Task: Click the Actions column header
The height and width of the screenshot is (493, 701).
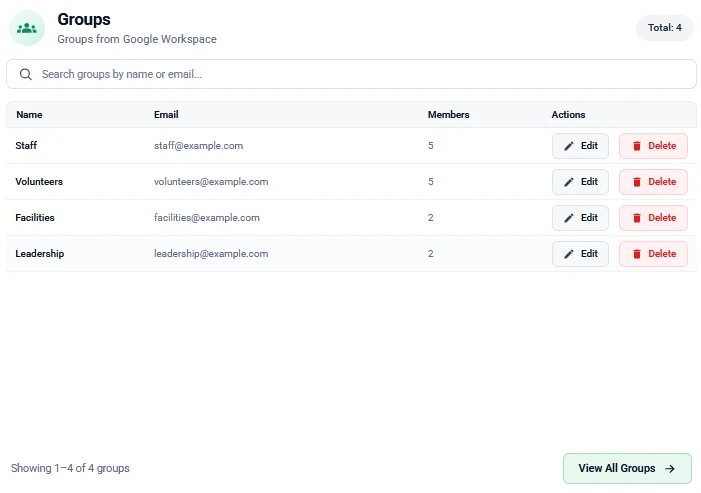Action: click(568, 115)
